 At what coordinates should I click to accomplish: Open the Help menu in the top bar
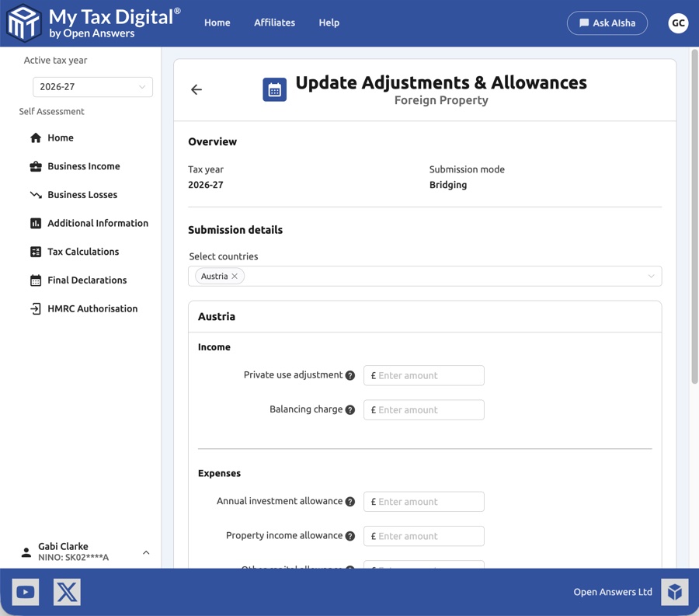[x=329, y=23]
